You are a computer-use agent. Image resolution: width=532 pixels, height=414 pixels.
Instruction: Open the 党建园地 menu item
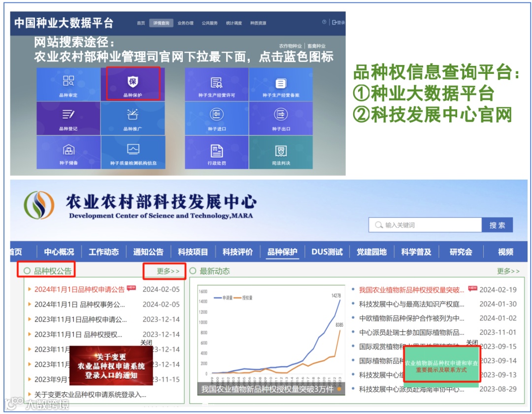pos(371,252)
